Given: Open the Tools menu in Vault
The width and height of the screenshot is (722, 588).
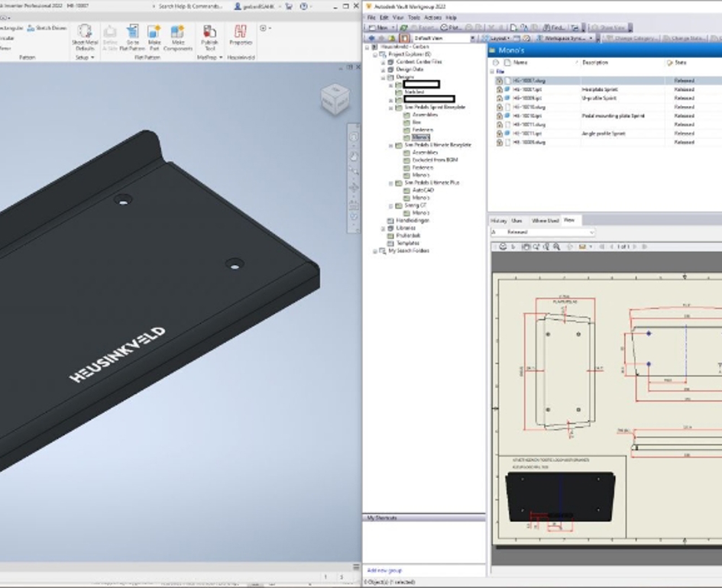Looking at the screenshot, I should (414, 17).
